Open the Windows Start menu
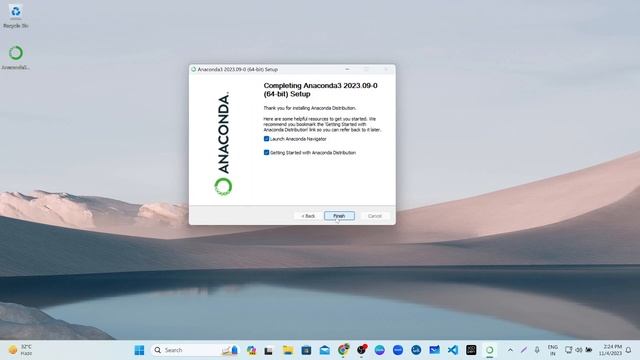This screenshot has height=360, width=640. click(139, 350)
